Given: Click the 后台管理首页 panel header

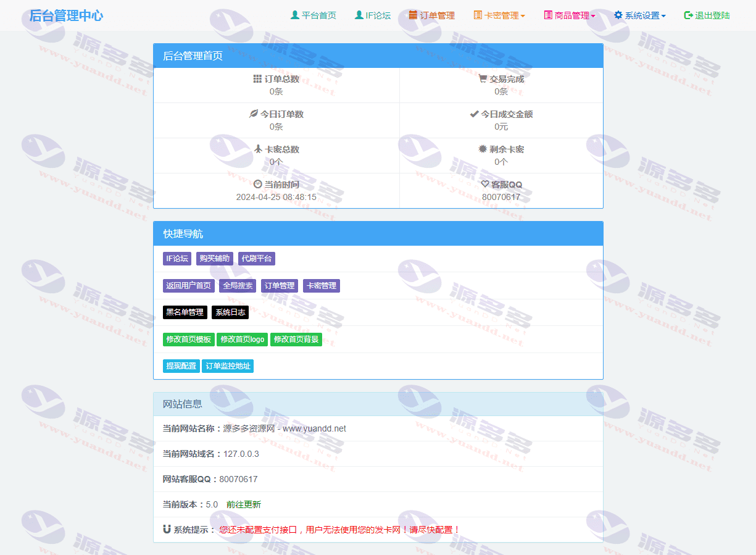Looking at the screenshot, I should (378, 56).
